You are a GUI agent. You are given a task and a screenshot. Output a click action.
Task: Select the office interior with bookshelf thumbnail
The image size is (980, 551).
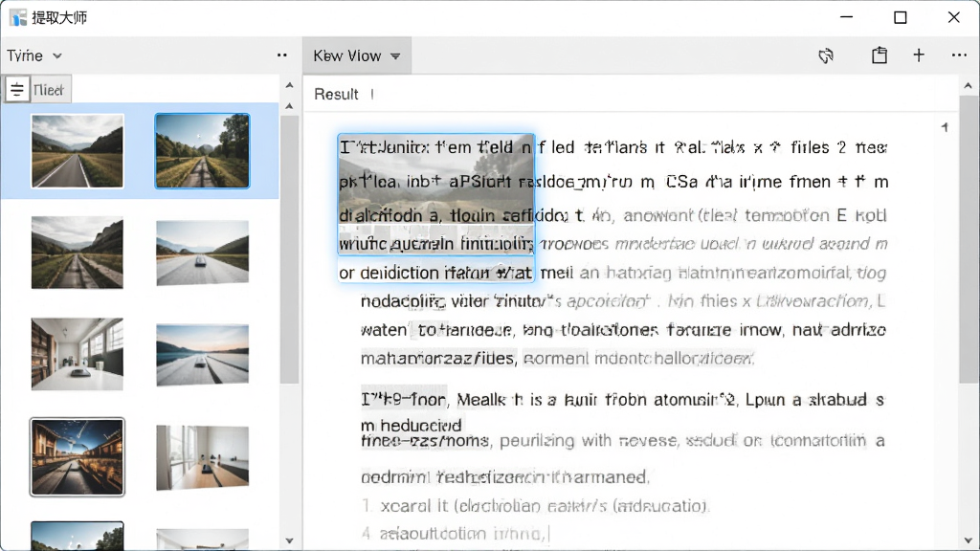tap(78, 354)
